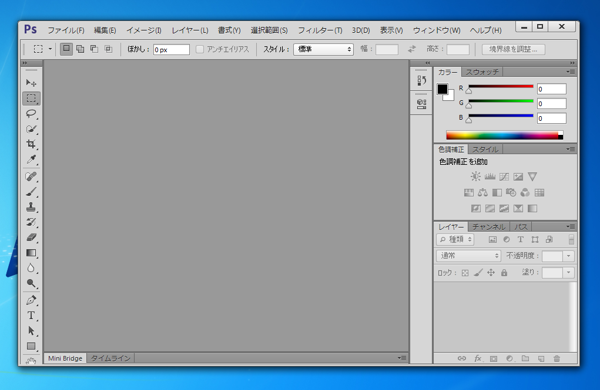Viewport: 600px width, 390px height.
Task: Toggle the type layer filter icon
Action: click(520, 240)
